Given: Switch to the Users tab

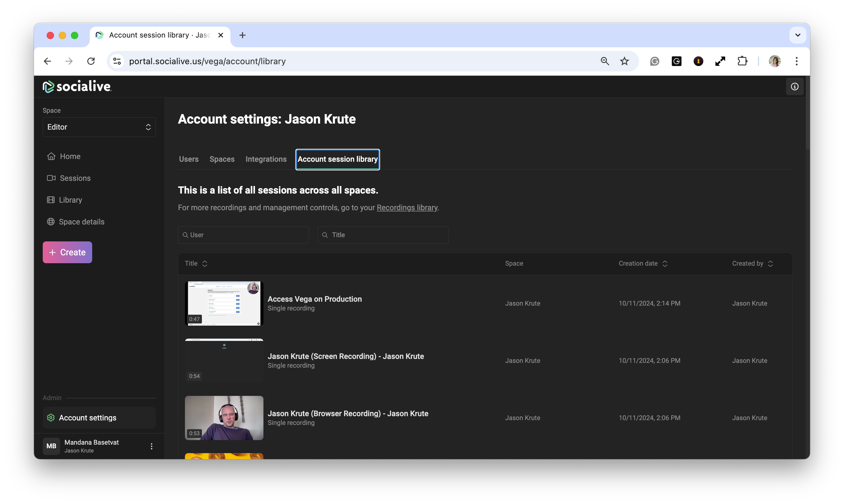Looking at the screenshot, I should coord(189,159).
